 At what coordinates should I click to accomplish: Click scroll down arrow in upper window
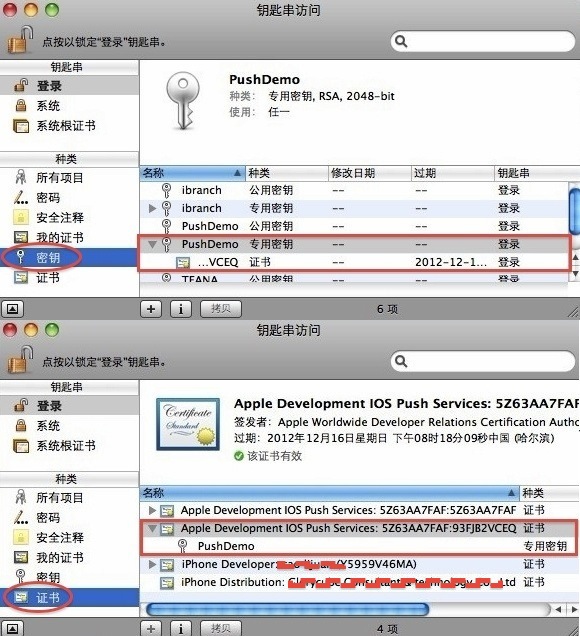[575, 274]
